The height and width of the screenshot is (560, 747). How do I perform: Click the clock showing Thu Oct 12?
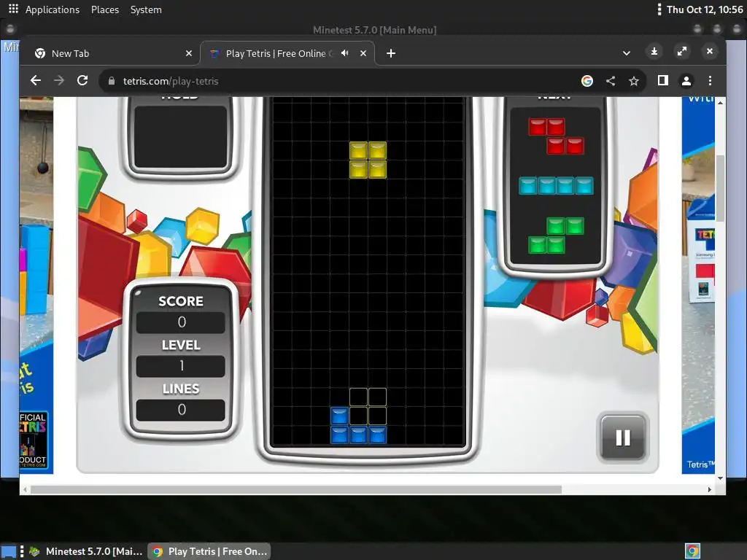[x=705, y=9]
